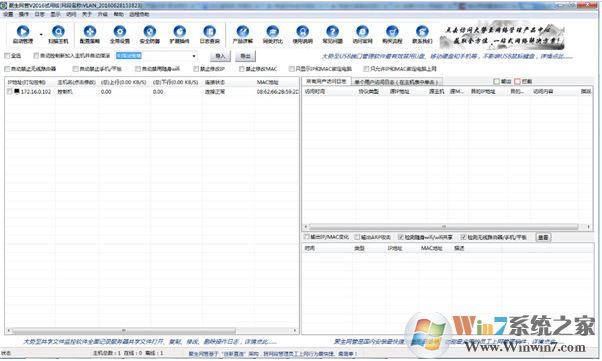The height and width of the screenshot is (361, 602).
Task: Tick the 禁止修改IP checkbox
Action: tap(196, 69)
